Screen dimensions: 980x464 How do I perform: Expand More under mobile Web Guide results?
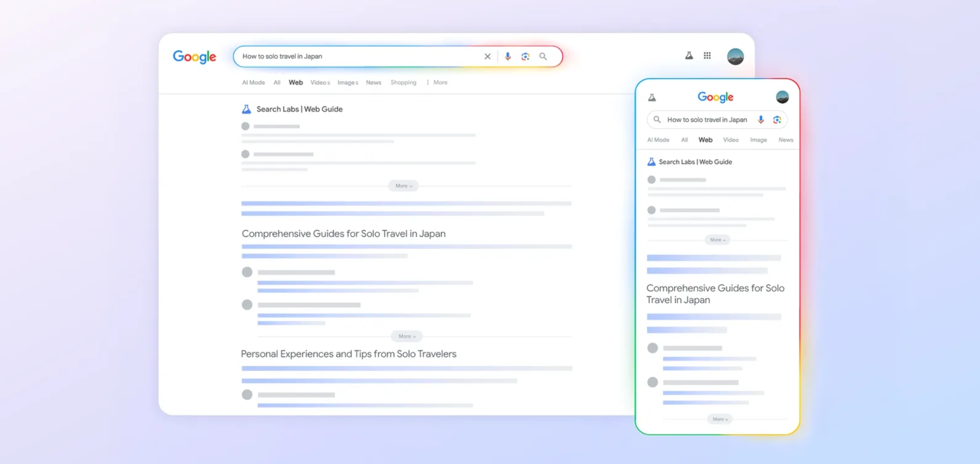pyautogui.click(x=717, y=240)
